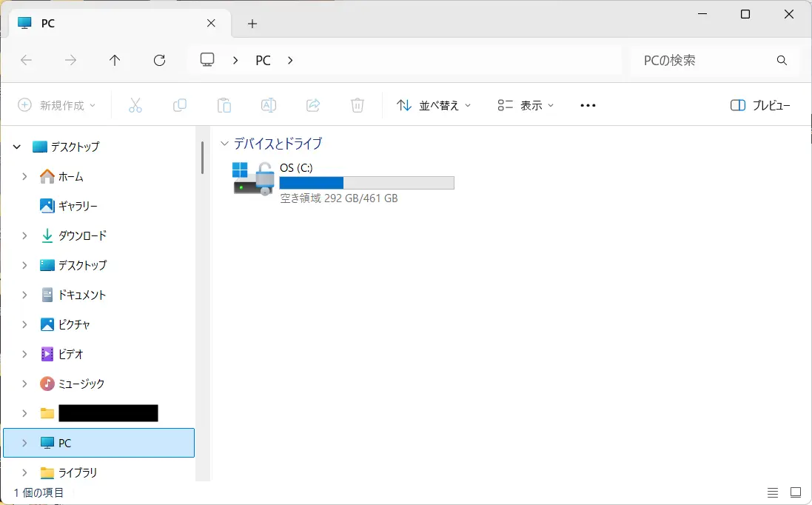This screenshot has width=812, height=505.
Task: Open the 表示 view dropdown
Action: point(526,105)
